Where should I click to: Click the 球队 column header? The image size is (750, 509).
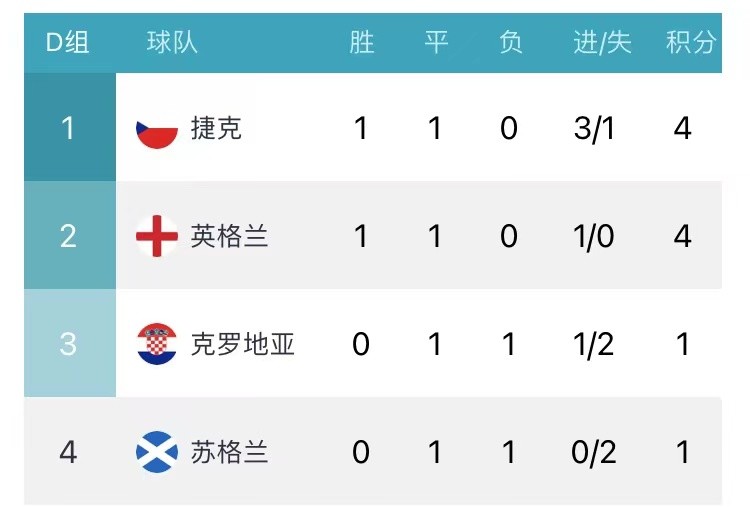172,42
